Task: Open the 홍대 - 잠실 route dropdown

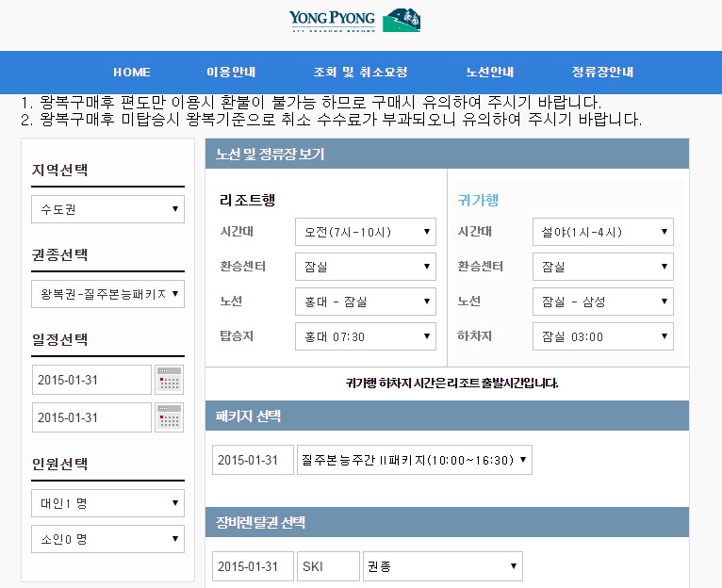Action: [366, 302]
